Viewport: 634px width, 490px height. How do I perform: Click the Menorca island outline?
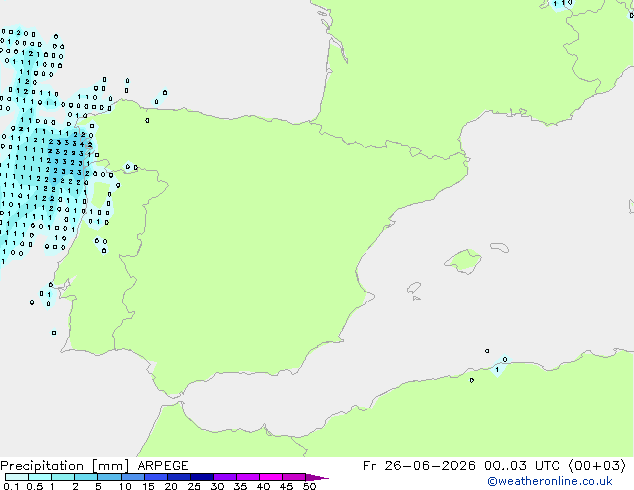(x=500, y=247)
